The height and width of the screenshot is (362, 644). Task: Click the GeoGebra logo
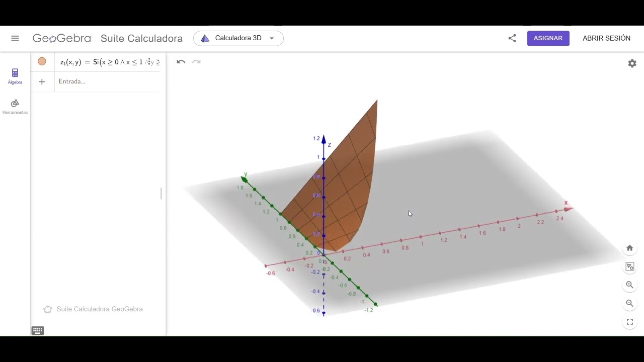62,38
